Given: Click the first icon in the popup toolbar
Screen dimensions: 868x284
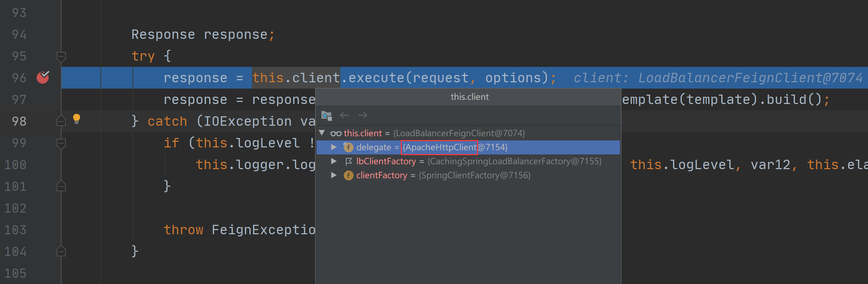Looking at the screenshot, I should click(x=326, y=115).
